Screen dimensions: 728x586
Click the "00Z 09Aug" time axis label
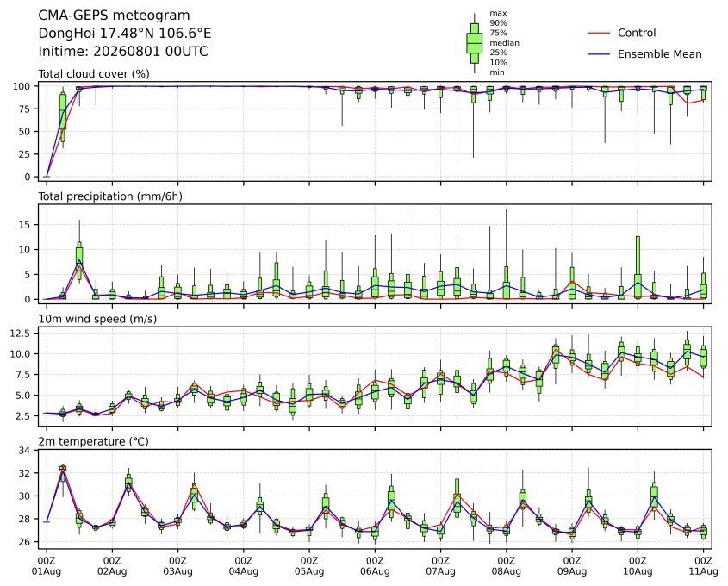click(x=572, y=566)
